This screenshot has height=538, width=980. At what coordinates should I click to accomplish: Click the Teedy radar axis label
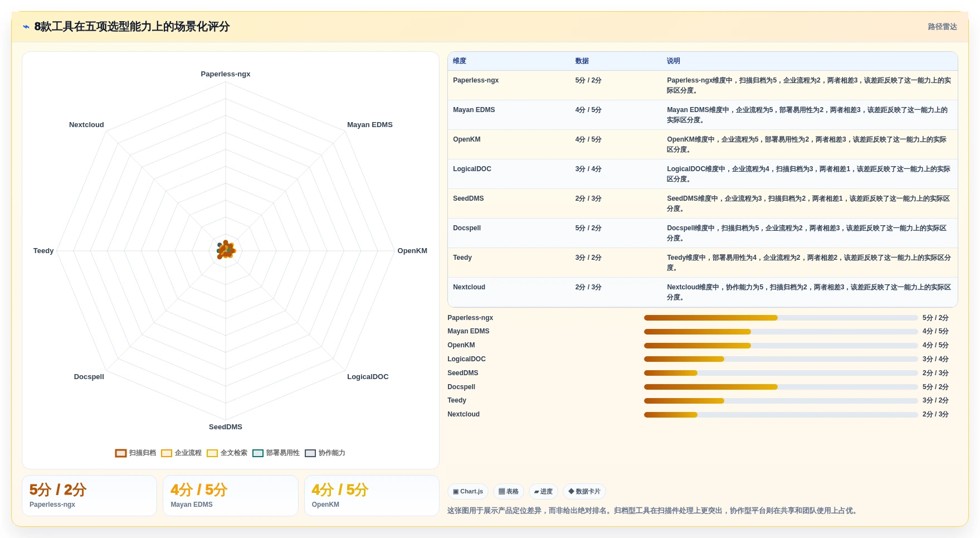coord(43,251)
